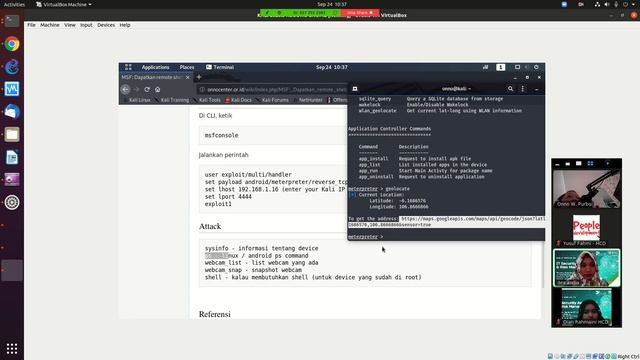Open the Machine menu in VirtualBox
Image resolution: width=640 pixels, height=360 pixels.
pyautogui.click(x=50, y=25)
